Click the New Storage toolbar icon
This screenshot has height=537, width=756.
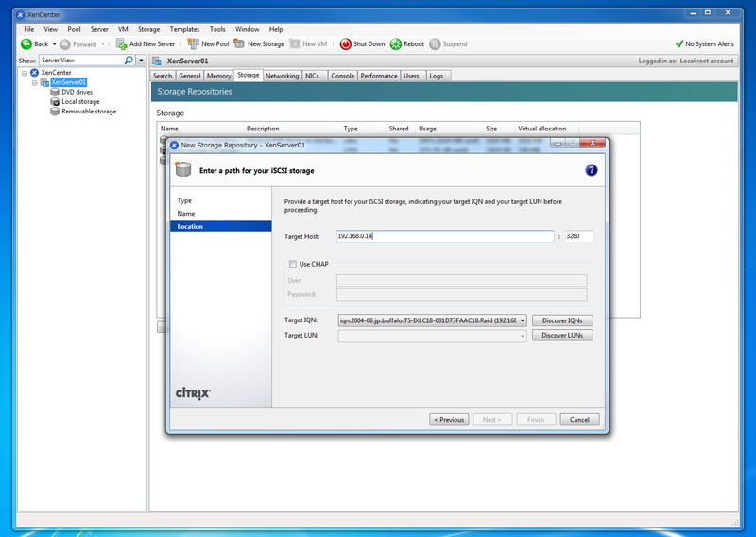239,43
